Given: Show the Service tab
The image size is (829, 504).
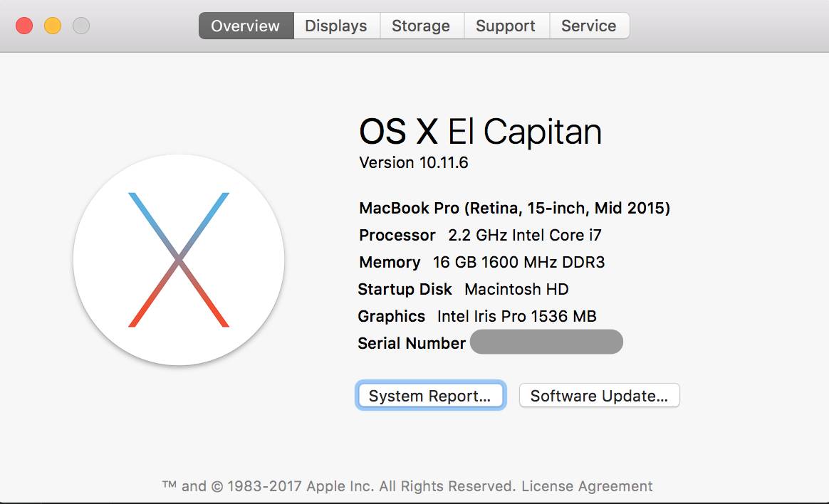Looking at the screenshot, I should point(588,26).
